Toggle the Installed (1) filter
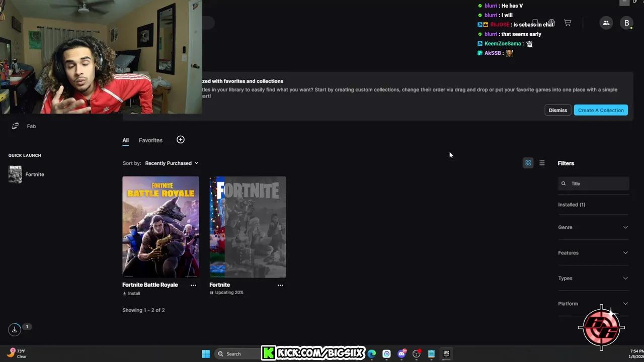This screenshot has width=644, height=362. click(572, 205)
